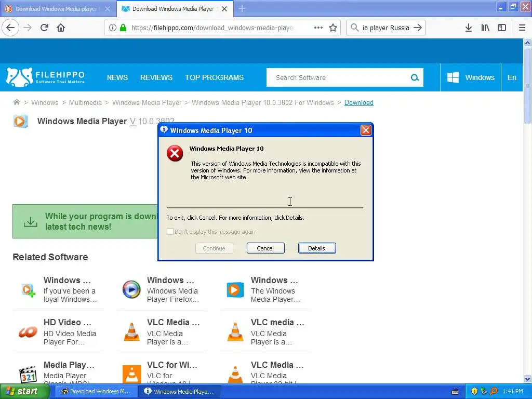532x399 pixels.
Task: Click the 1:41 PM taskbar clock
Action: click(513, 391)
